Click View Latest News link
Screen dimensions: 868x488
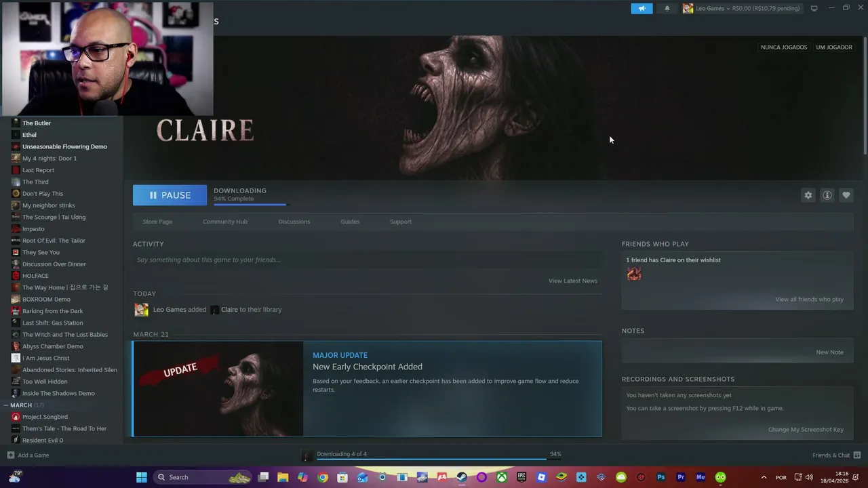point(573,281)
